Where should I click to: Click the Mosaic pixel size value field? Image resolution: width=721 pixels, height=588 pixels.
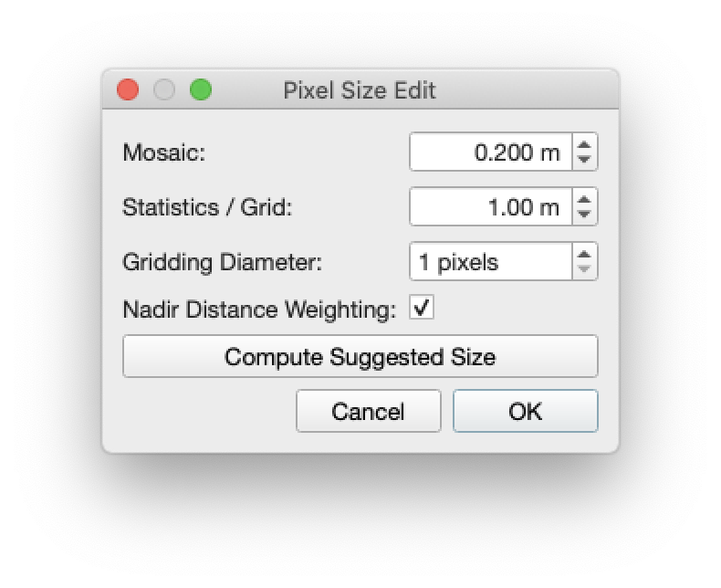(x=491, y=152)
